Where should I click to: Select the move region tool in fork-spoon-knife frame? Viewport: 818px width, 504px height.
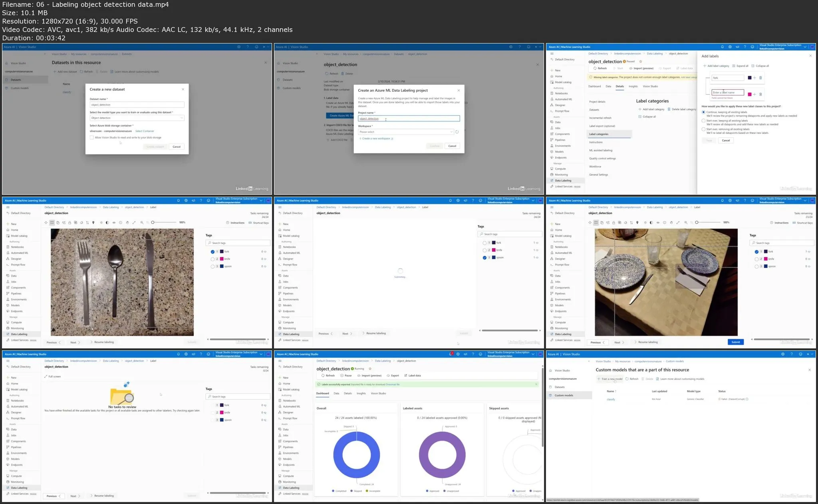[46, 223]
